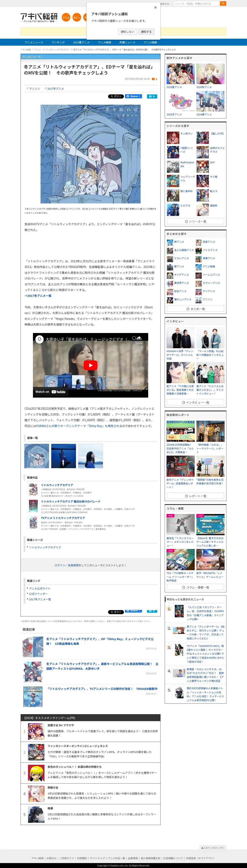Open 恋愛アニメ category icon
The width and height of the screenshot is (247, 868).
pos(199,242)
